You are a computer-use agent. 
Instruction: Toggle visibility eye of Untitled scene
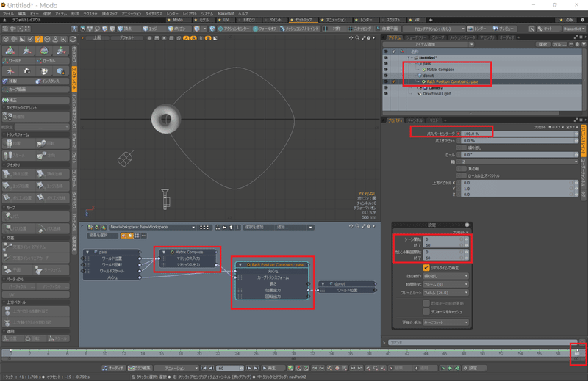pyautogui.click(x=385, y=58)
